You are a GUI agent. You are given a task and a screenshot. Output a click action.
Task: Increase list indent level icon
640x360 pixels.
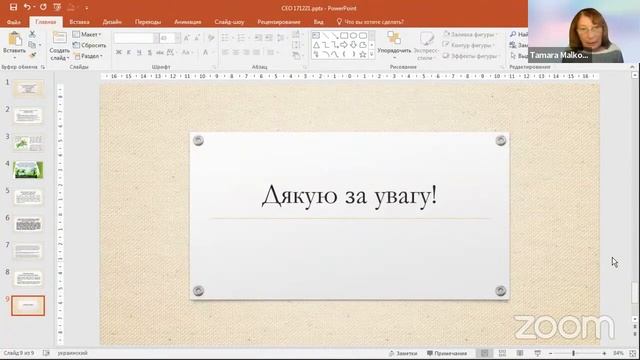coord(269,38)
